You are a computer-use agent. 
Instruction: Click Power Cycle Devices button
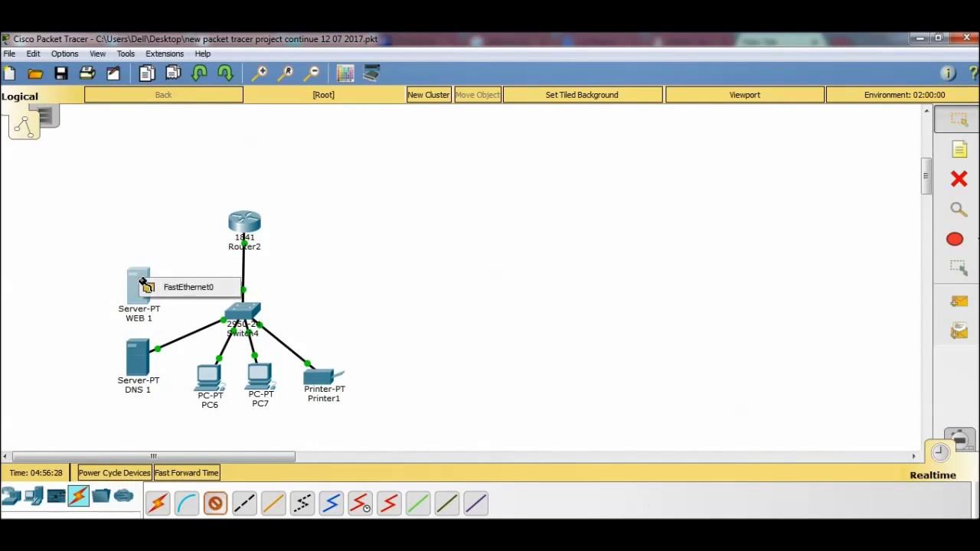114,473
